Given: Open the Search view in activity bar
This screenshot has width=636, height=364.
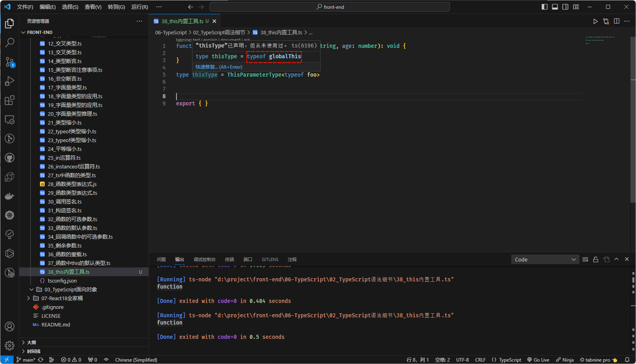Looking at the screenshot, I should 10,42.
